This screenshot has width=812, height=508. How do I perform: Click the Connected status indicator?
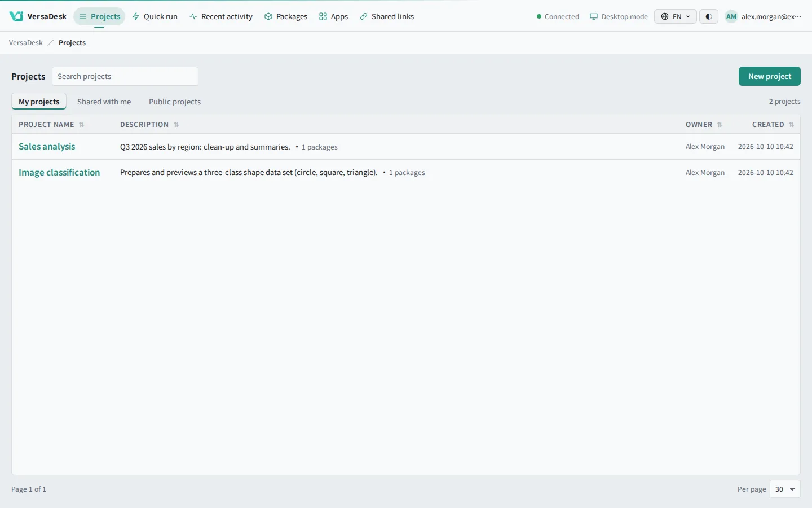click(x=558, y=16)
